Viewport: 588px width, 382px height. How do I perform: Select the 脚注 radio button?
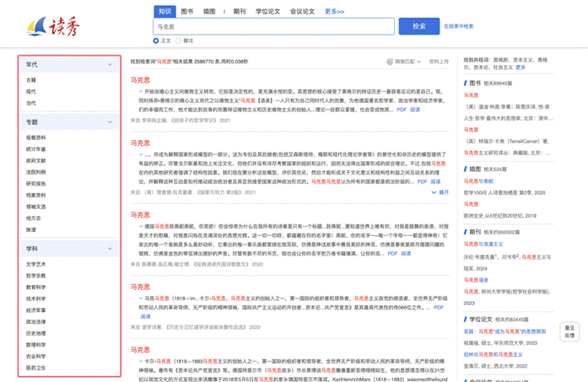point(178,40)
